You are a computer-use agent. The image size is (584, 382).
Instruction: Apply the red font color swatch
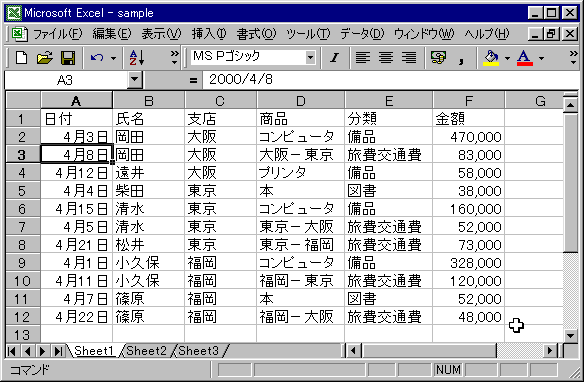pyautogui.click(x=524, y=58)
